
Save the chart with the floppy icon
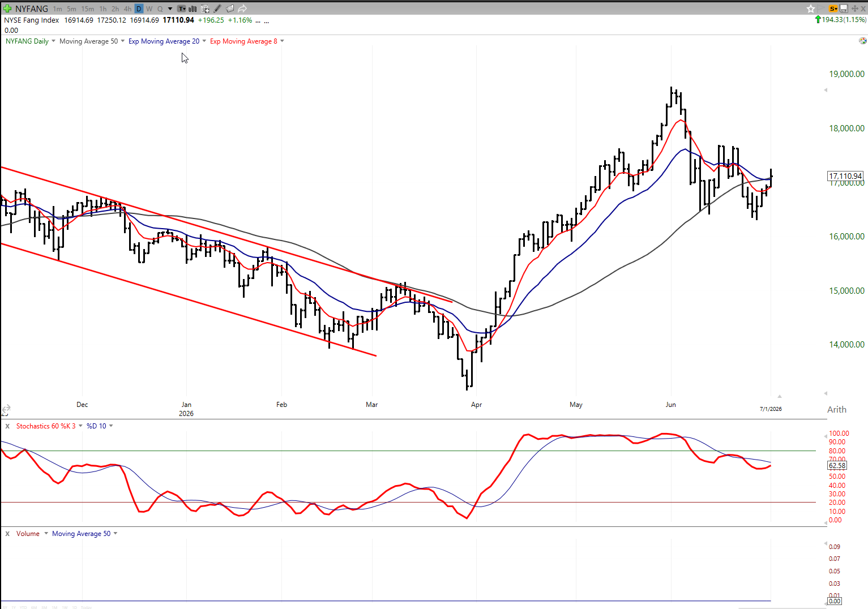[844, 8]
